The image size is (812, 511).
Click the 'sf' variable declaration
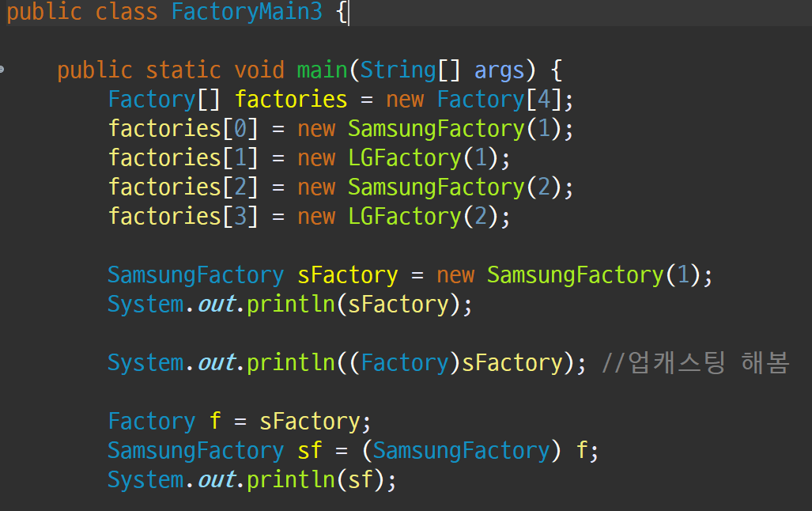pos(310,451)
